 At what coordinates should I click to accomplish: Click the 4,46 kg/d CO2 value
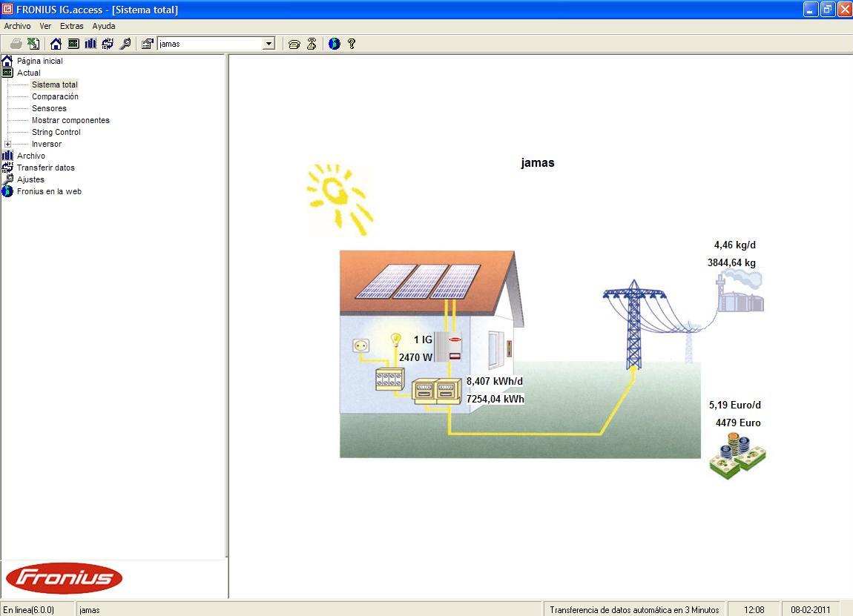(x=735, y=245)
